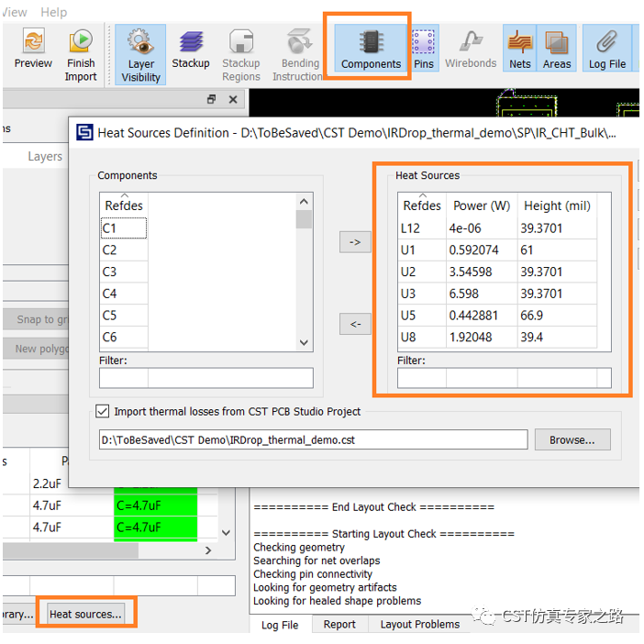Click Heat Sources Height filter field
Viewport: 644px width, 644px height.
[x=558, y=378]
